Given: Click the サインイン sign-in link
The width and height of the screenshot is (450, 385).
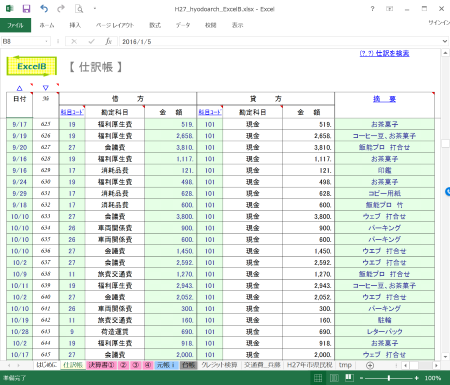Looking at the screenshot, I should [439, 22].
